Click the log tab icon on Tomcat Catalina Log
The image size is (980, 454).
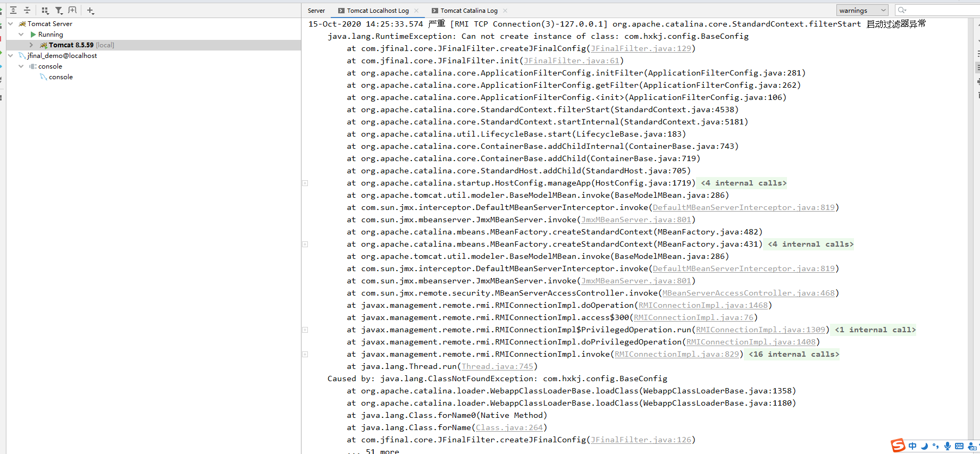tap(435, 11)
